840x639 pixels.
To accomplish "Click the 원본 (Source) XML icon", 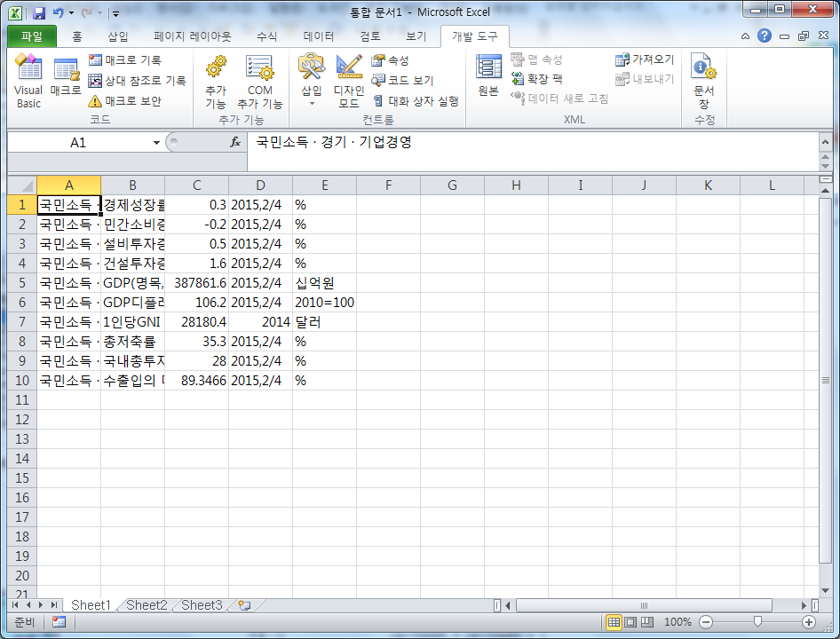I will 487,80.
